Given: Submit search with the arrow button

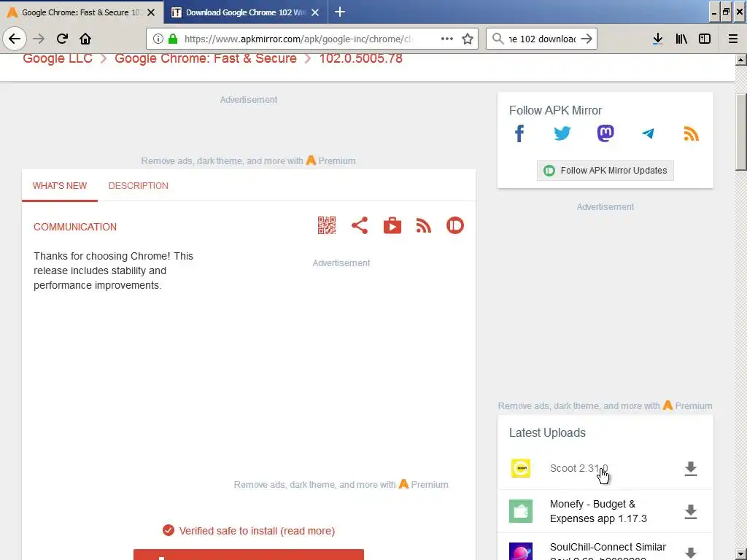Looking at the screenshot, I should (x=587, y=39).
